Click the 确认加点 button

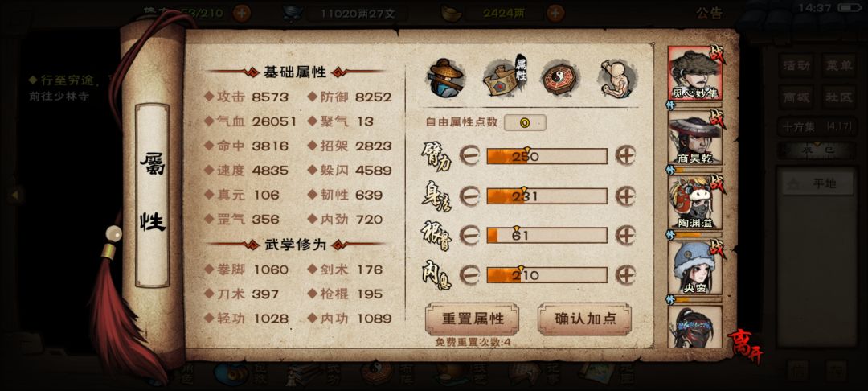pos(584,319)
